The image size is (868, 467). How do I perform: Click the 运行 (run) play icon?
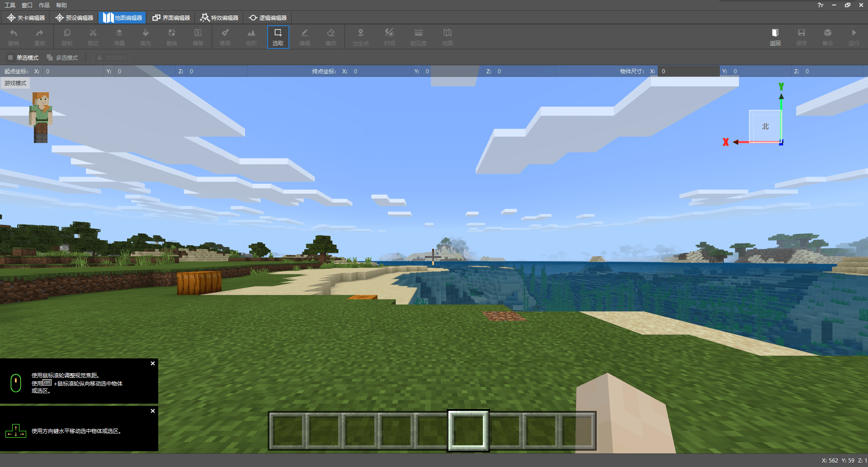pos(854,37)
